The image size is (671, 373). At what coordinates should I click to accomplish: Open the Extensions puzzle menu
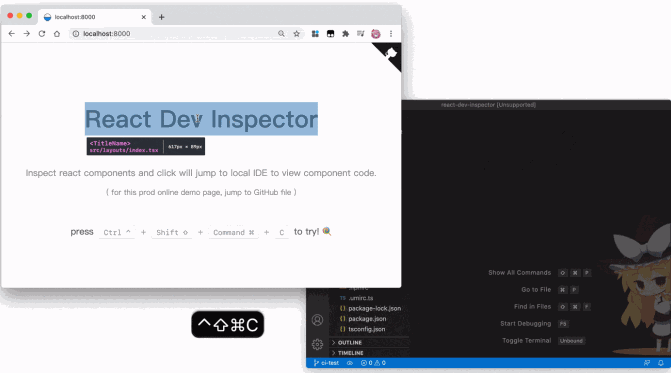[345, 34]
